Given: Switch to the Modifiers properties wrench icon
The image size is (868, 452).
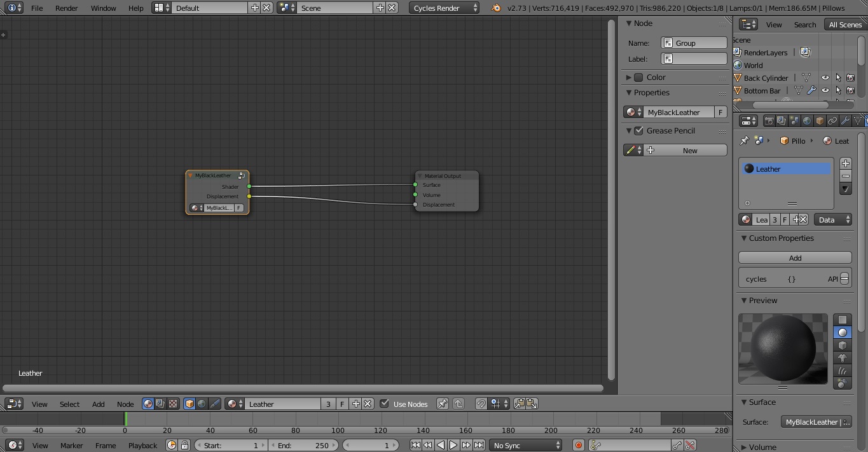Looking at the screenshot, I should point(846,120).
